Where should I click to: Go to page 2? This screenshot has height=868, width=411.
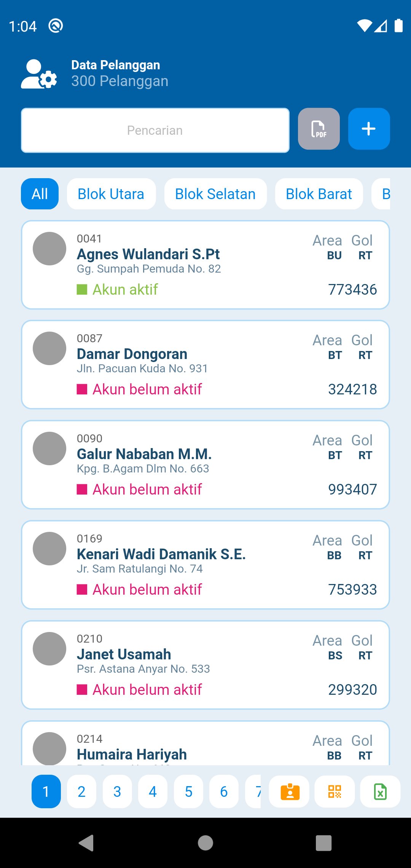coord(81,791)
